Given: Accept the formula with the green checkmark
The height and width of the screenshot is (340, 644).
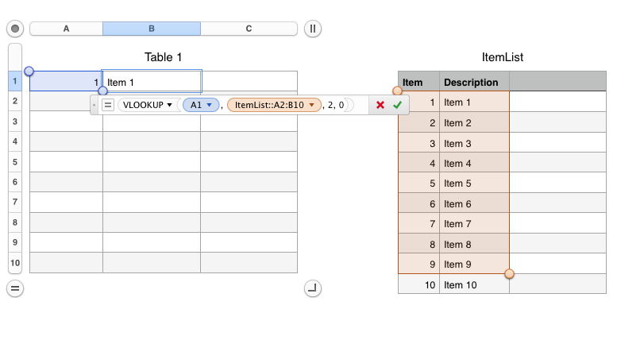Looking at the screenshot, I should coord(397,105).
